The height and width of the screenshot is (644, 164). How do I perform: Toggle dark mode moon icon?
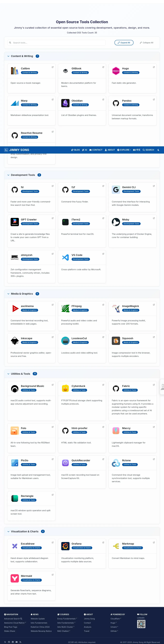click(158, 150)
